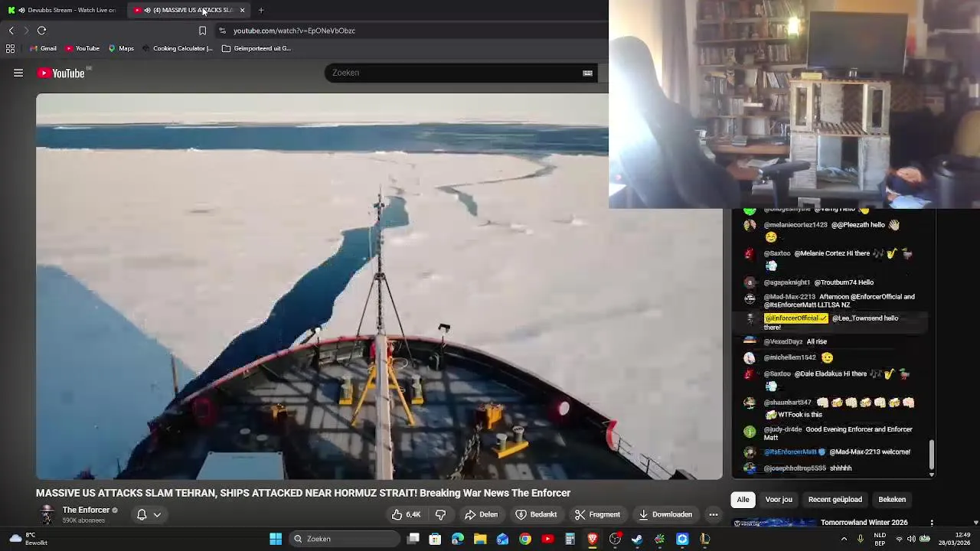Open The Enforcer channel avatar

47,514
